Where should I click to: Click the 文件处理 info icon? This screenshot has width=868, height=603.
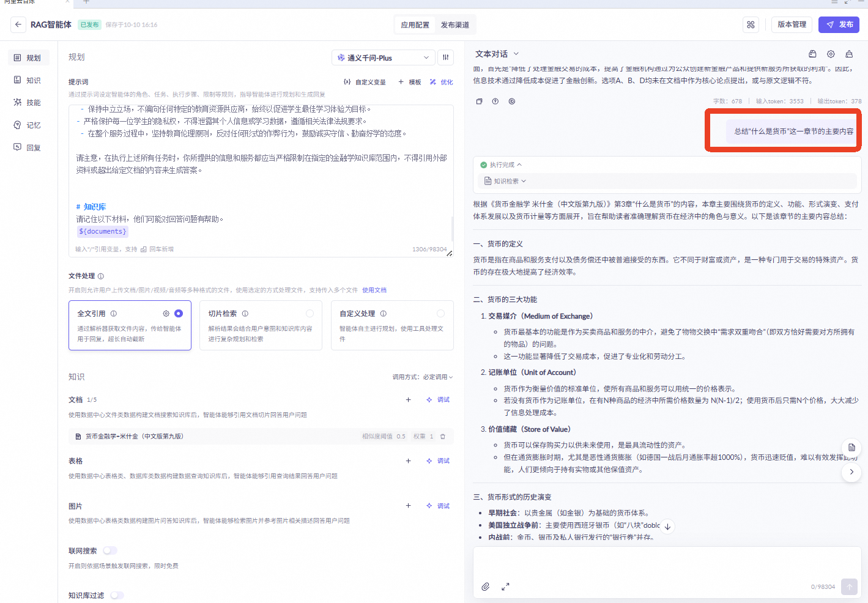pos(101,276)
